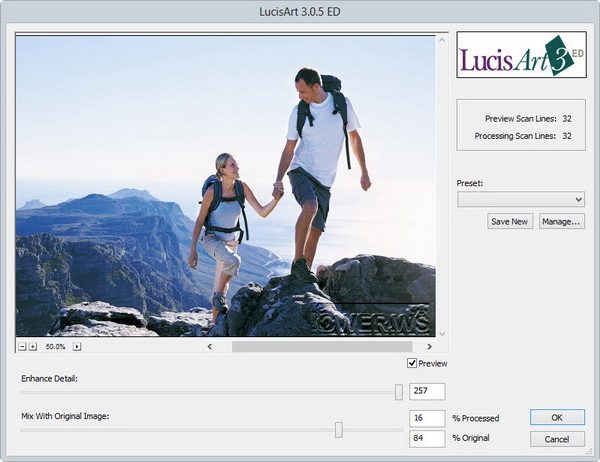Click the 50.0% zoom percentage display

(55, 347)
